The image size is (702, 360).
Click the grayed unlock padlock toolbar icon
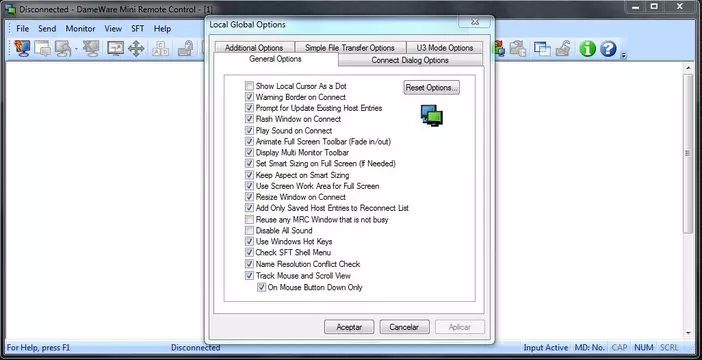563,48
